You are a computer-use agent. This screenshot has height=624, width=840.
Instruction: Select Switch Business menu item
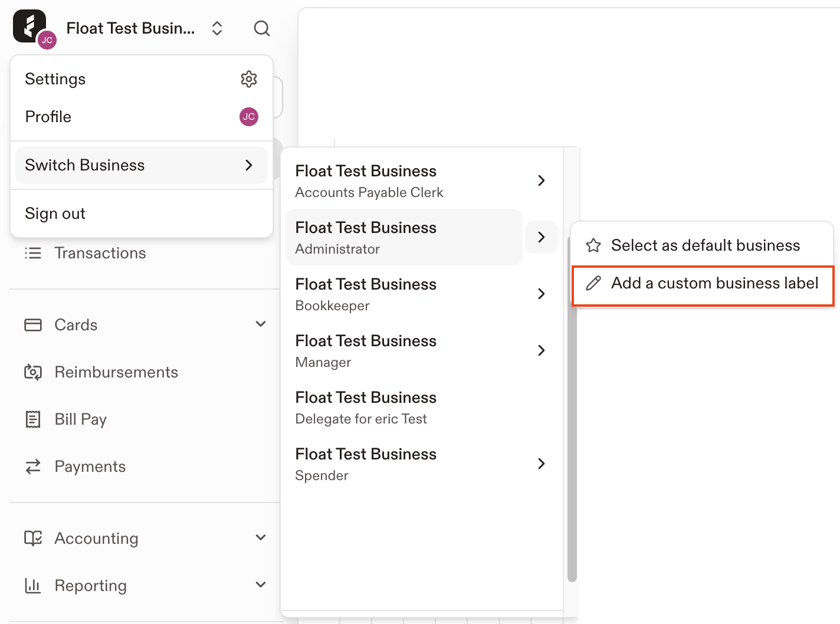pos(142,165)
